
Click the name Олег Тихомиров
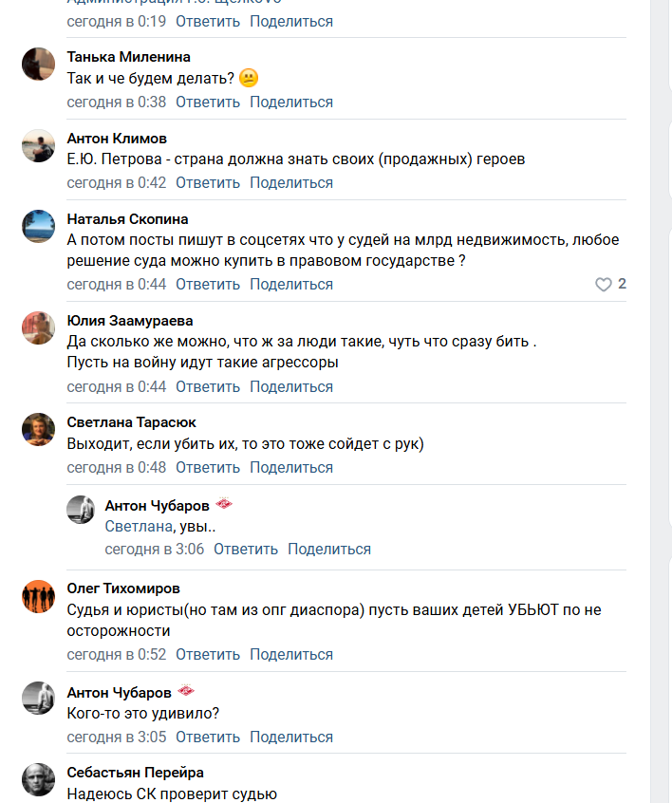pos(123,588)
